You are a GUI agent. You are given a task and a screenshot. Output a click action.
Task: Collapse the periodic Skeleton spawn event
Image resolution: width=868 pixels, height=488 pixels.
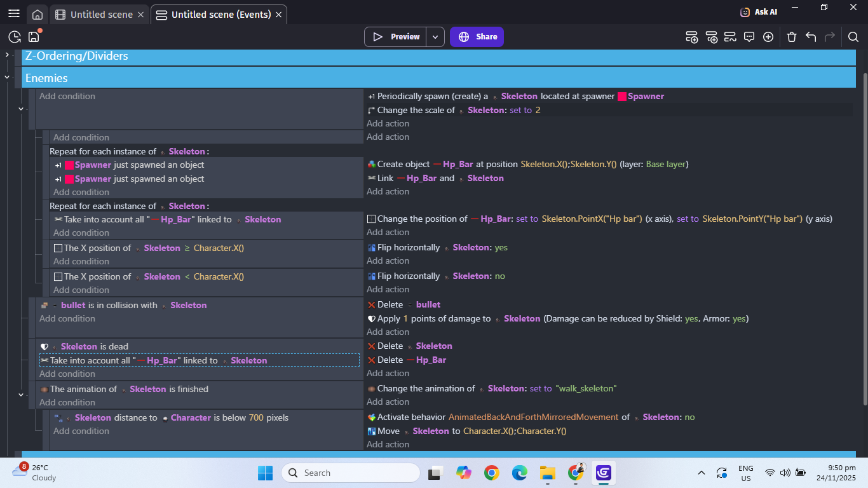click(x=20, y=109)
